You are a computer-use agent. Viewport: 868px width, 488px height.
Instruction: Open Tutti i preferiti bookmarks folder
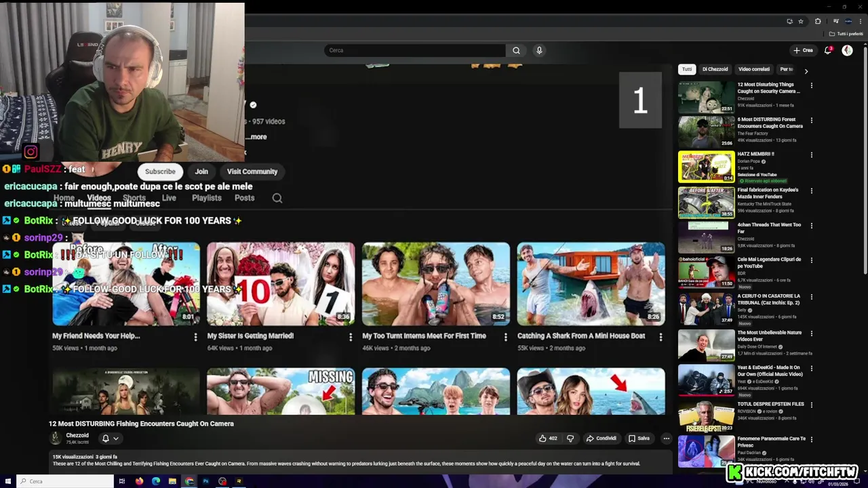(x=846, y=34)
